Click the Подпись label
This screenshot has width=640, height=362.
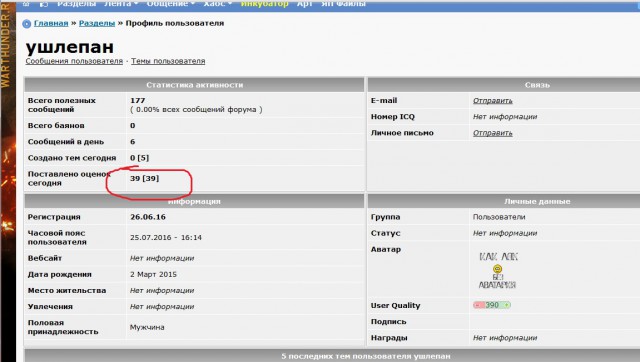pyautogui.click(x=388, y=322)
